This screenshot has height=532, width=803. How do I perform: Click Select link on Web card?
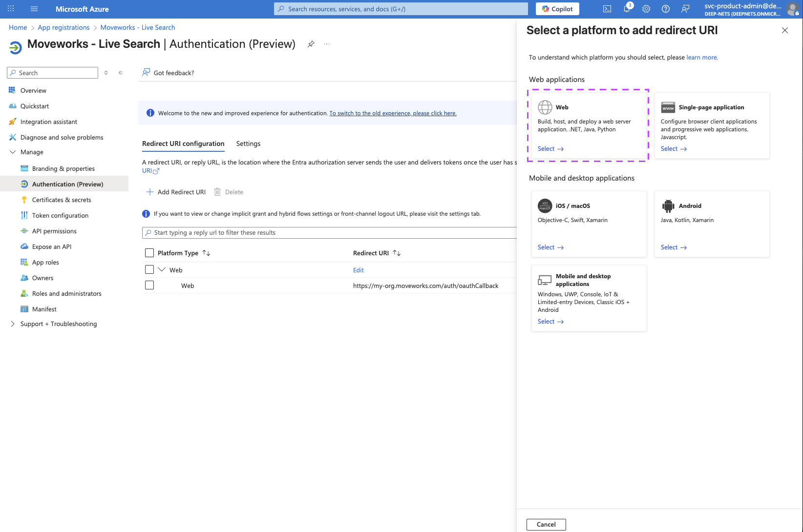click(550, 149)
